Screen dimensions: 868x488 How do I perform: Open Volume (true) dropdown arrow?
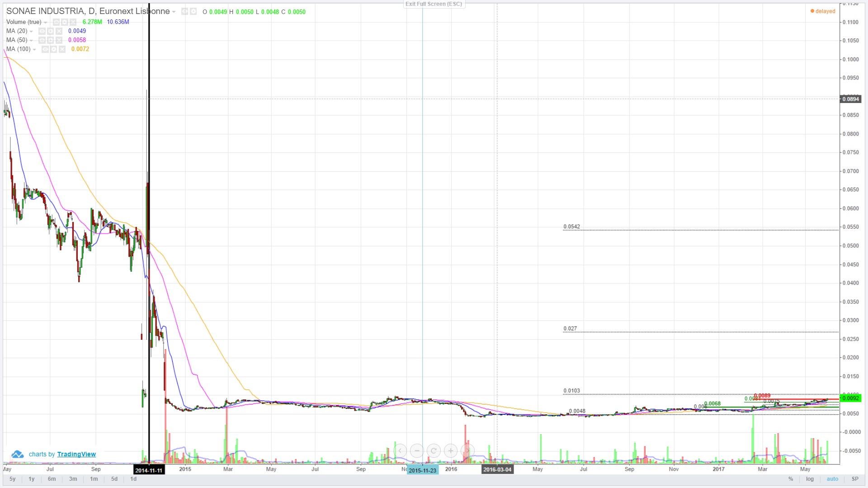click(x=45, y=23)
